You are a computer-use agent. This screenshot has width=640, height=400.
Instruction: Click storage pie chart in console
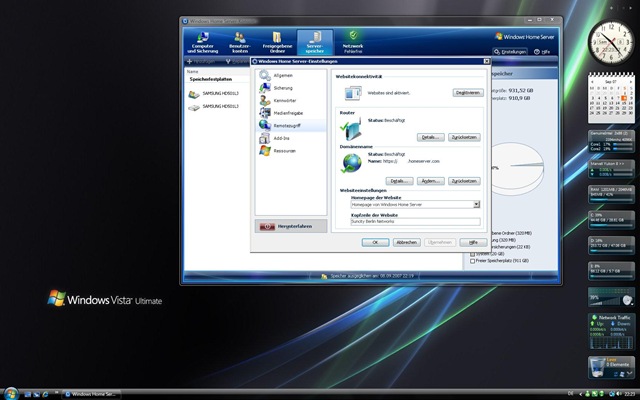pyautogui.click(x=518, y=168)
